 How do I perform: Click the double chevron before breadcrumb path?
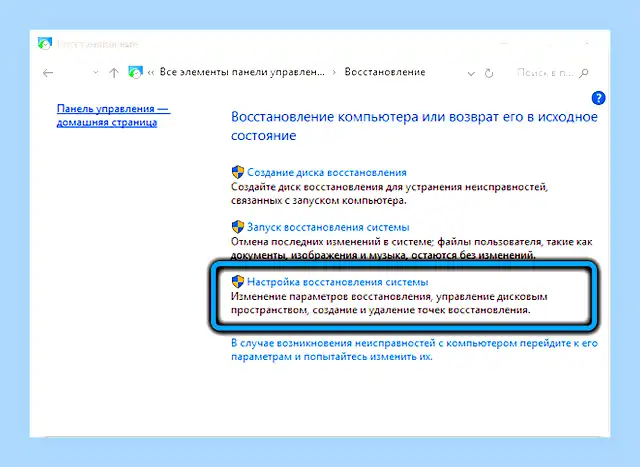[x=151, y=73]
